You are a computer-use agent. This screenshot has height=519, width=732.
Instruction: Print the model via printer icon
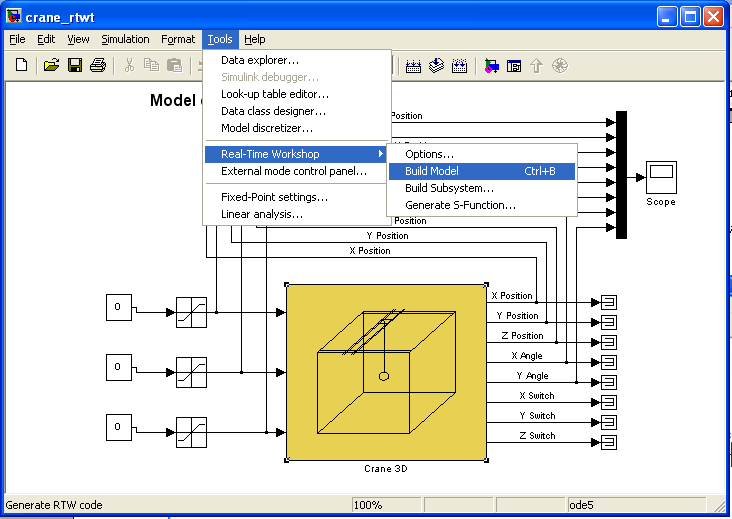pos(98,65)
